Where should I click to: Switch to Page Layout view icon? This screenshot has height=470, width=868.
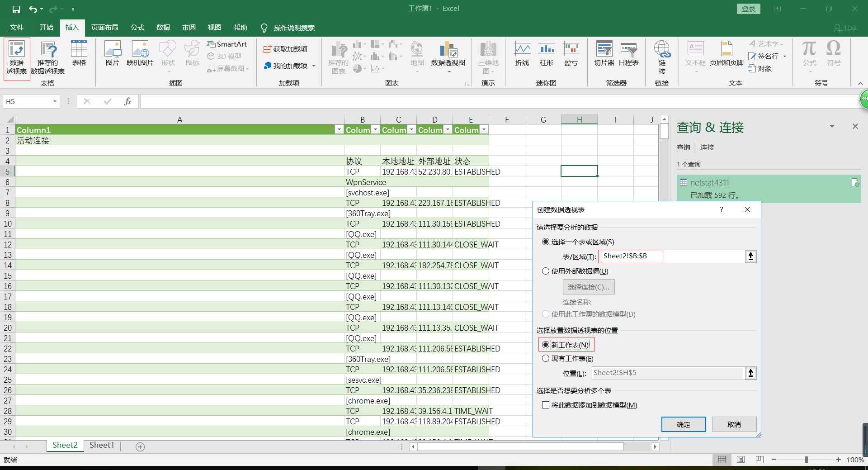pos(741,460)
